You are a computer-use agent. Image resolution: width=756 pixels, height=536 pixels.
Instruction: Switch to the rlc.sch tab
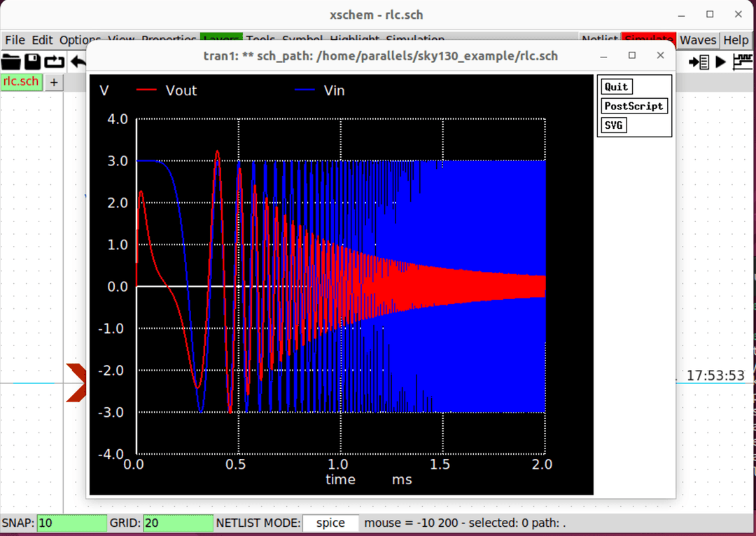click(21, 81)
